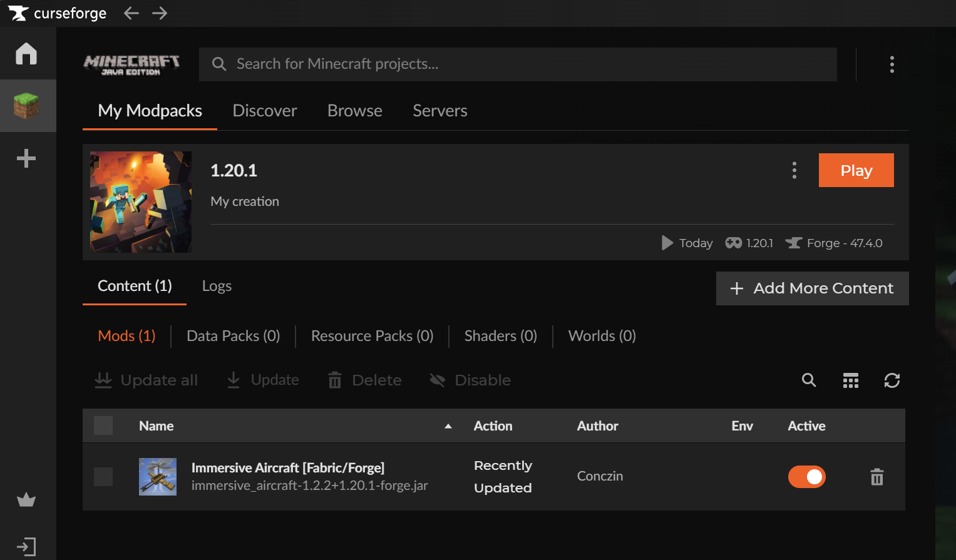The image size is (956, 560).
Task: Check the select-all checkbox in header
Action: pyautogui.click(x=103, y=425)
